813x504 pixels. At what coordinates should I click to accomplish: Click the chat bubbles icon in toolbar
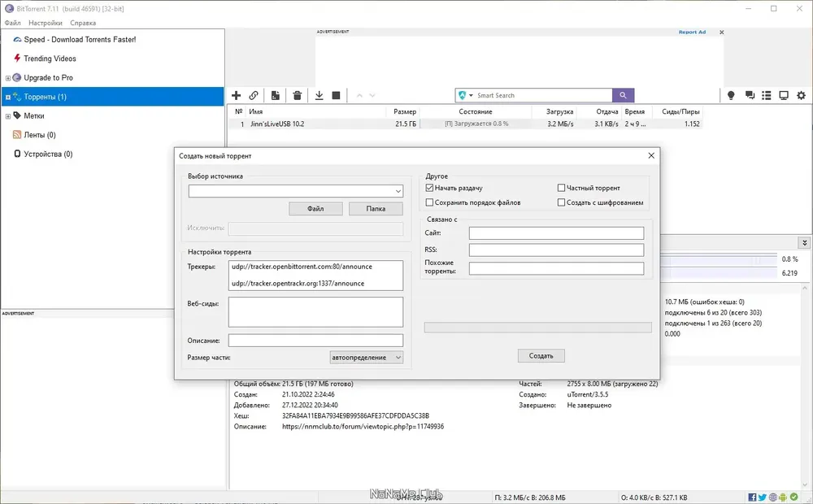750,95
